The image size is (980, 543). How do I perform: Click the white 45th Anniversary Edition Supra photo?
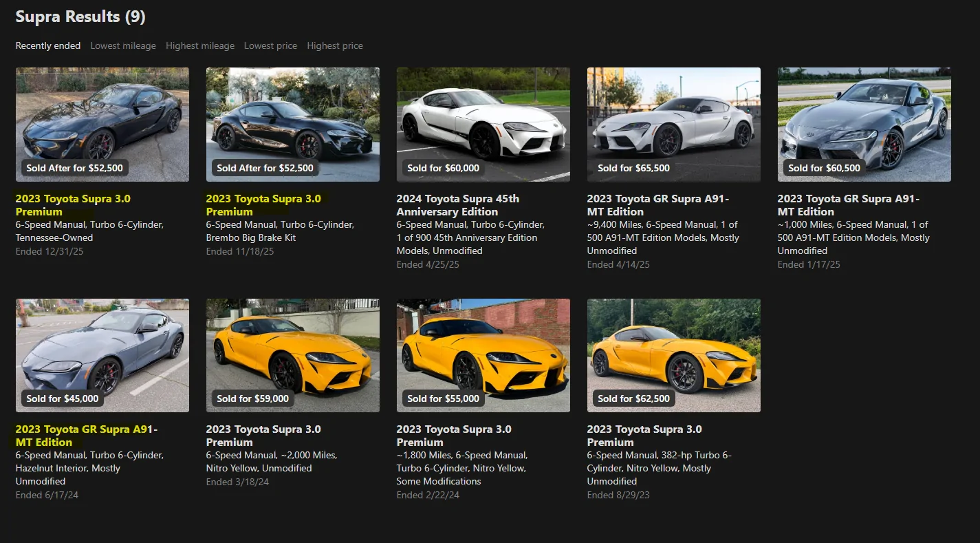pos(483,125)
